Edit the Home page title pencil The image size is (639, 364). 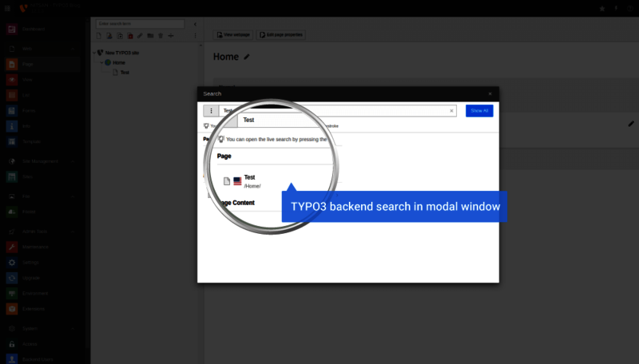pos(247,57)
